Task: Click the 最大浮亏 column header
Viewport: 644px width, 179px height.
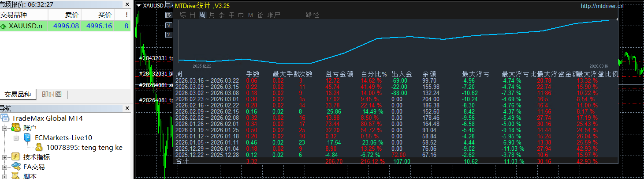Action: (x=476, y=74)
